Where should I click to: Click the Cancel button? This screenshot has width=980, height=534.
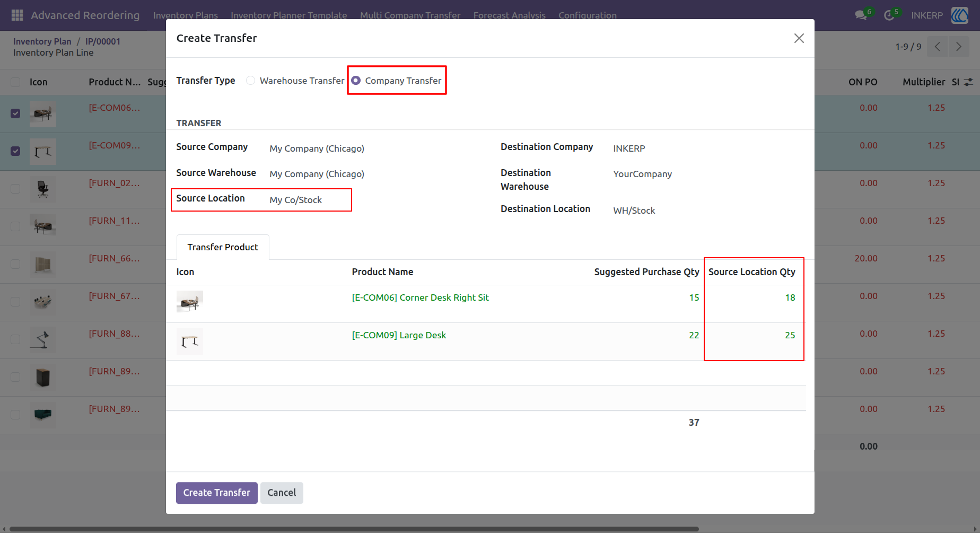282,493
